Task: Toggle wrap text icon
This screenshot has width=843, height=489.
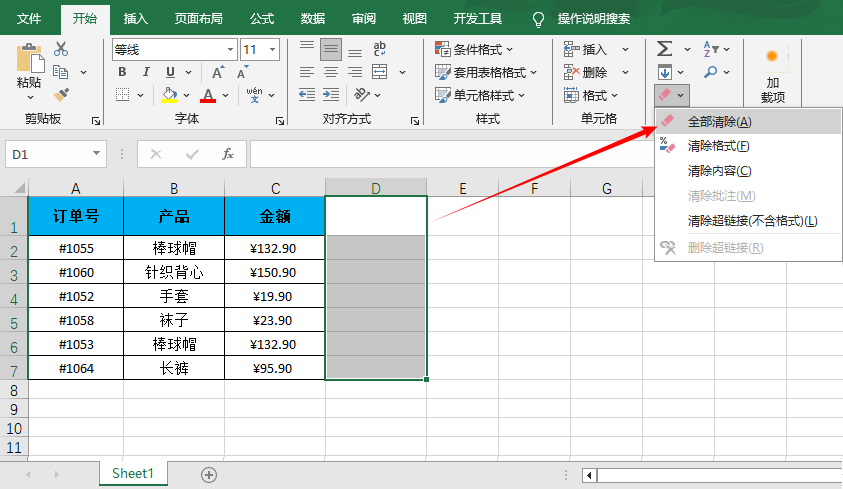Action: (x=380, y=49)
